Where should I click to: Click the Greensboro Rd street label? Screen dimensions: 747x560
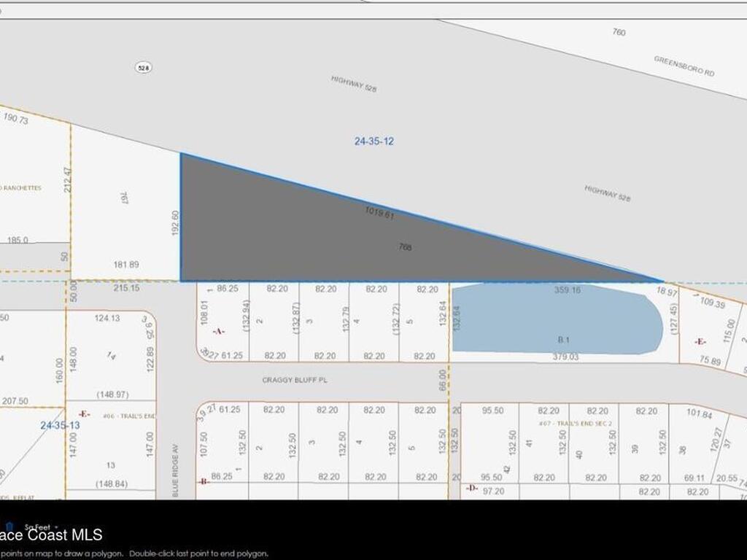tap(683, 64)
